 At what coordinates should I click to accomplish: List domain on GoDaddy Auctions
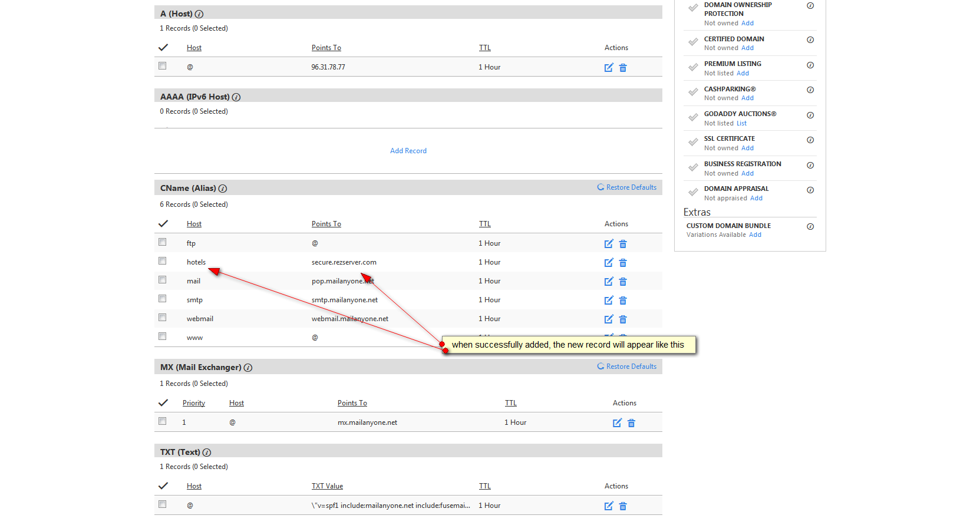[741, 124]
